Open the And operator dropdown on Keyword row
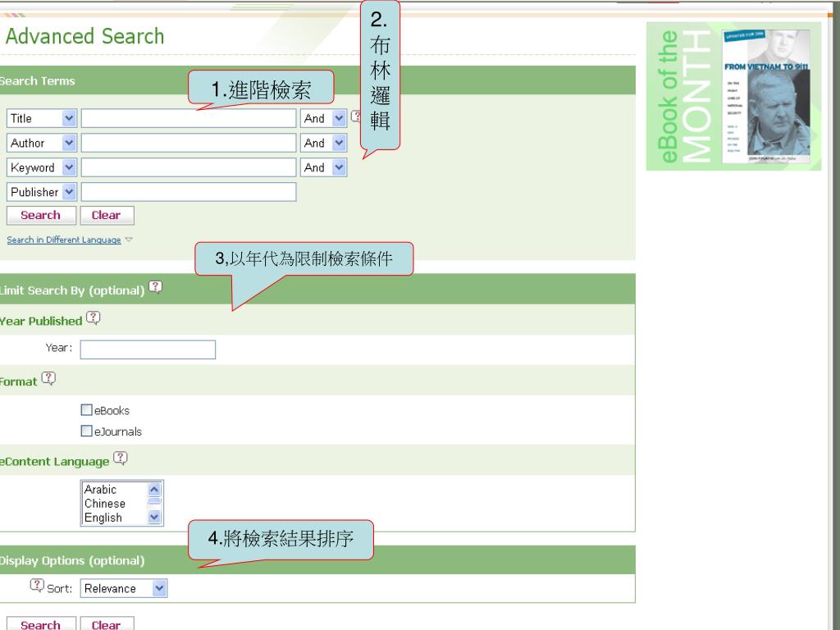The height and width of the screenshot is (630, 840). (x=323, y=167)
